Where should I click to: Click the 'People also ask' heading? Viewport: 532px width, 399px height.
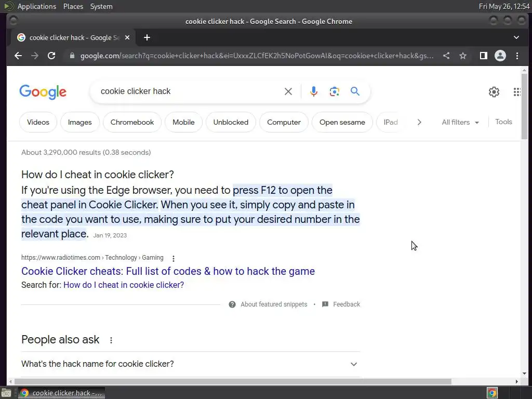pos(60,340)
